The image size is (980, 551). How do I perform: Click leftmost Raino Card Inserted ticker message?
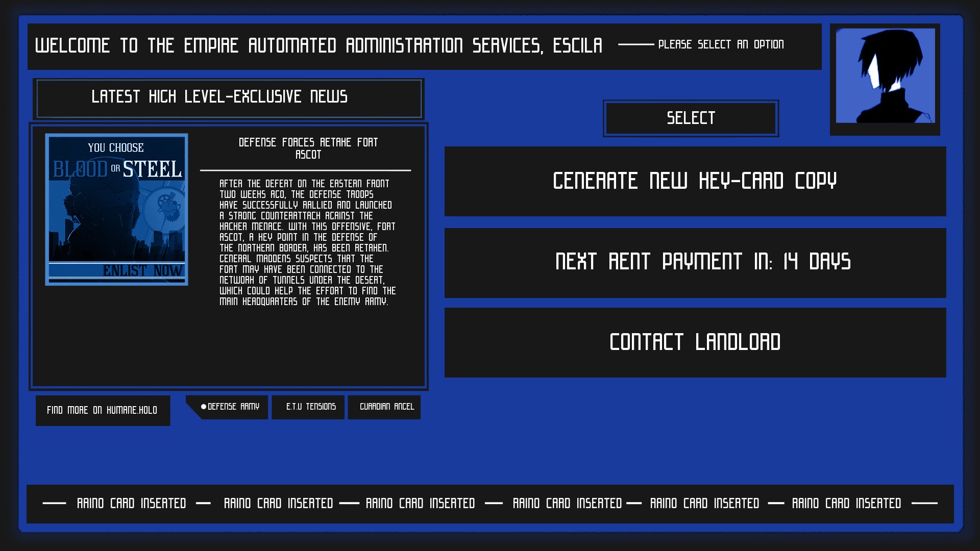point(131,504)
